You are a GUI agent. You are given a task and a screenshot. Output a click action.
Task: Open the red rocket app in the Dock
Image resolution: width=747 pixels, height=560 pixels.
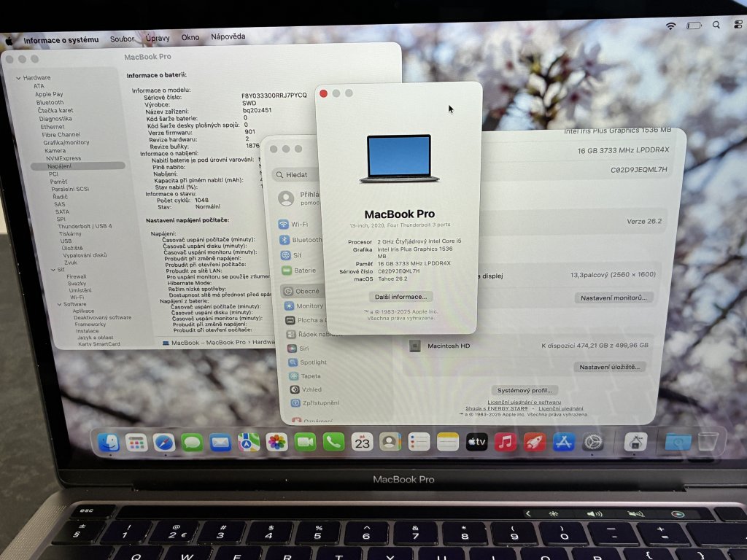coord(535,442)
